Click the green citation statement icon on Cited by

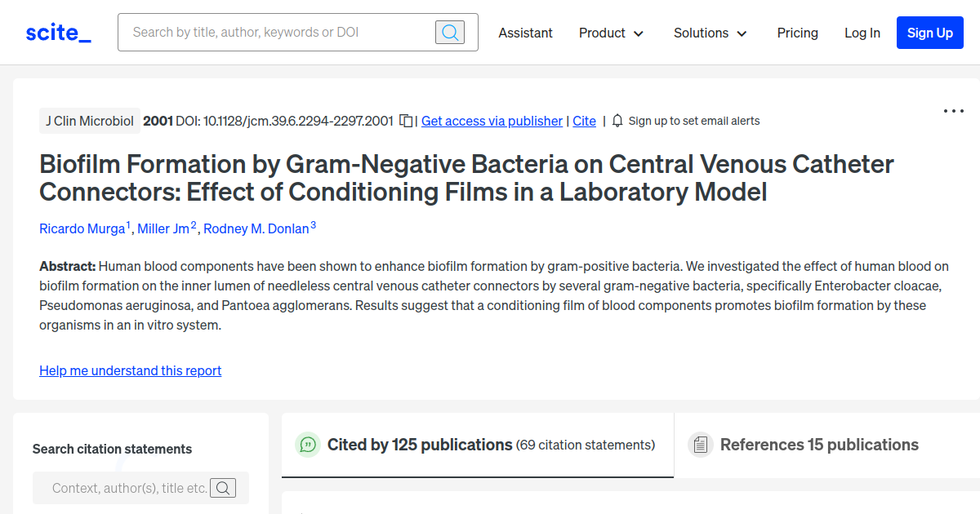pos(307,445)
